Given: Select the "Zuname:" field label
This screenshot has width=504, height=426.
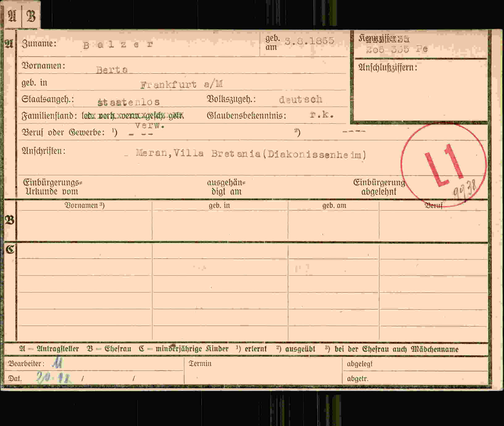Looking at the screenshot, I should coord(39,44).
